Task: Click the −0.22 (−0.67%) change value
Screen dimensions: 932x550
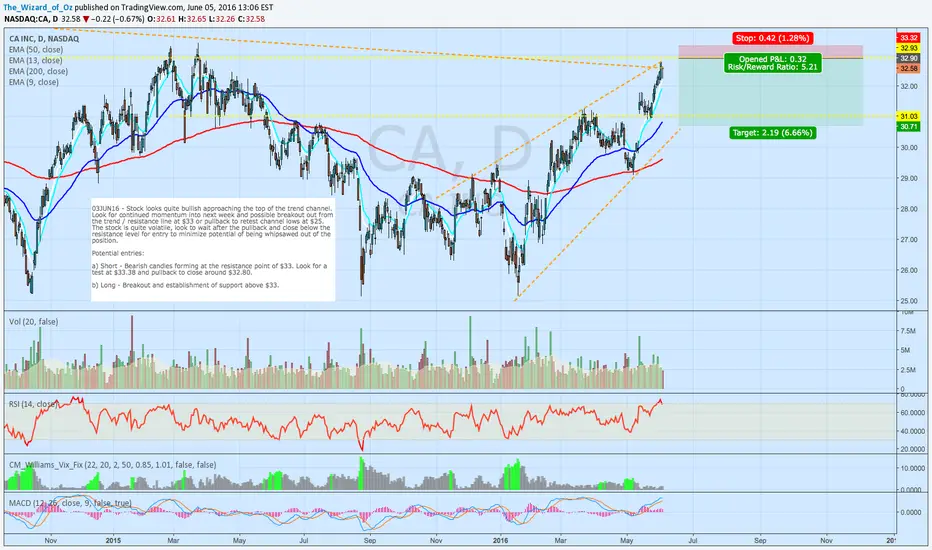Action: click(x=118, y=19)
